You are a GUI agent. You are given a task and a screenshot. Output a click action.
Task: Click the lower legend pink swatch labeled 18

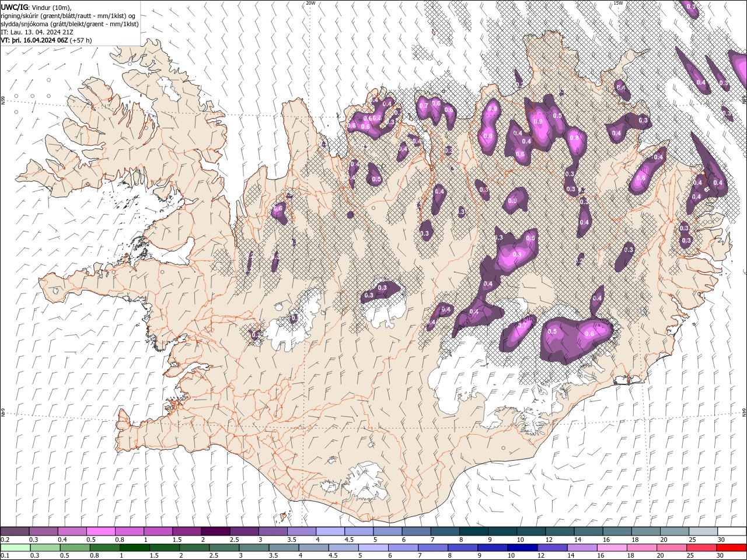point(642,548)
